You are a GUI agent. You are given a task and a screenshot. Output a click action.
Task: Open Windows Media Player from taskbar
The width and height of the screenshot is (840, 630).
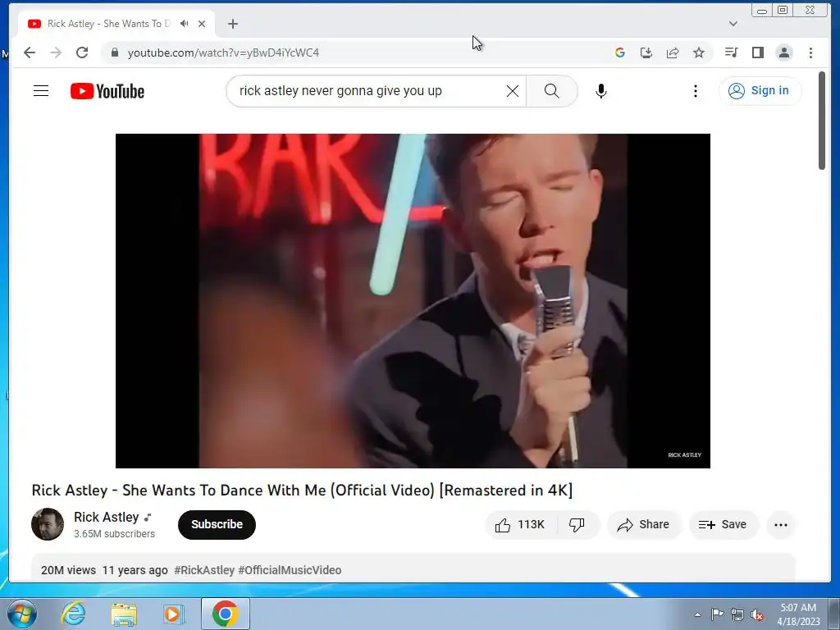point(174,614)
